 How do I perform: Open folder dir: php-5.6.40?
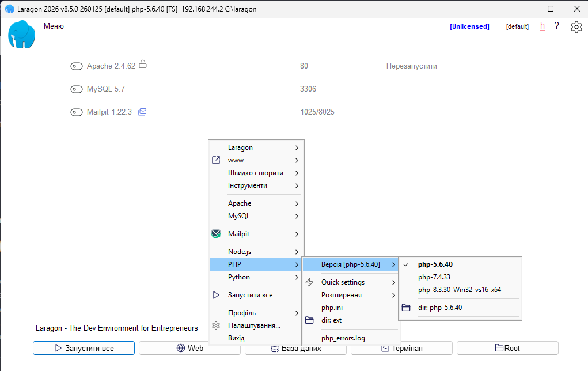(439, 308)
